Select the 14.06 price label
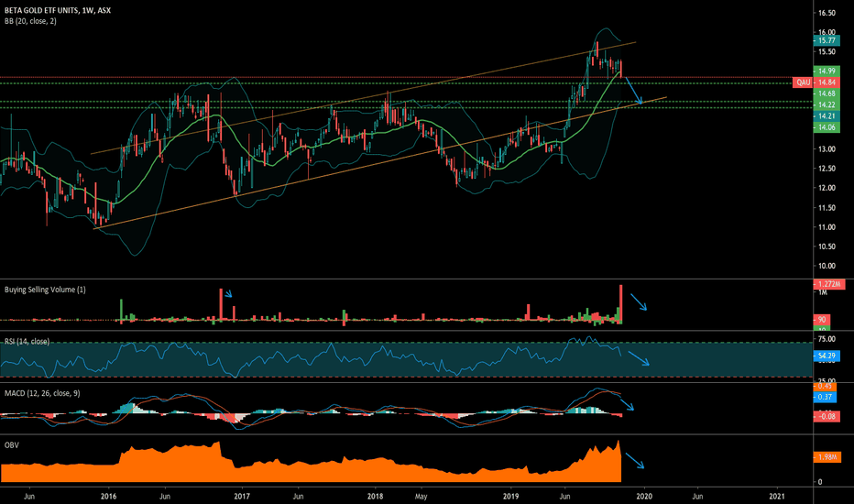This screenshot has height=504, width=854. coord(827,127)
